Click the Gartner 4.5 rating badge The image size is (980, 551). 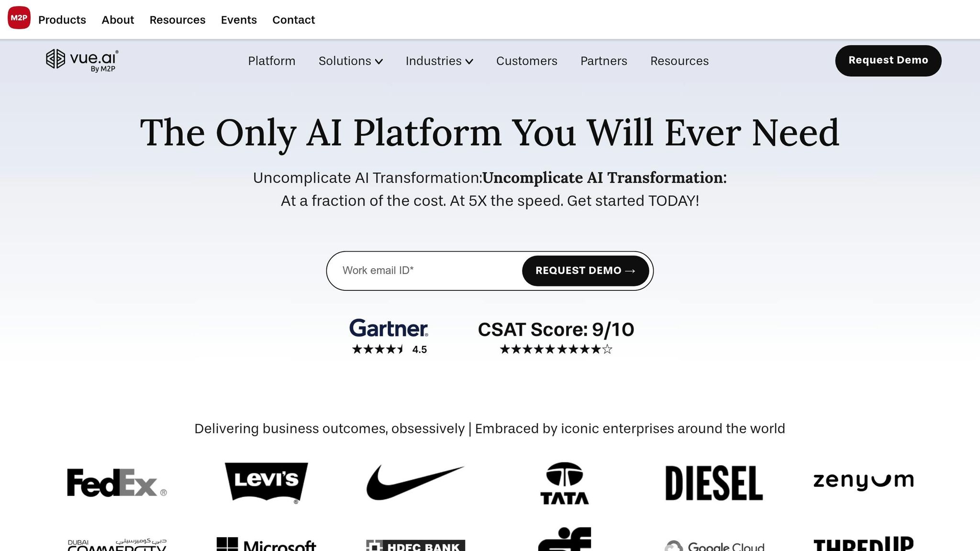click(389, 336)
